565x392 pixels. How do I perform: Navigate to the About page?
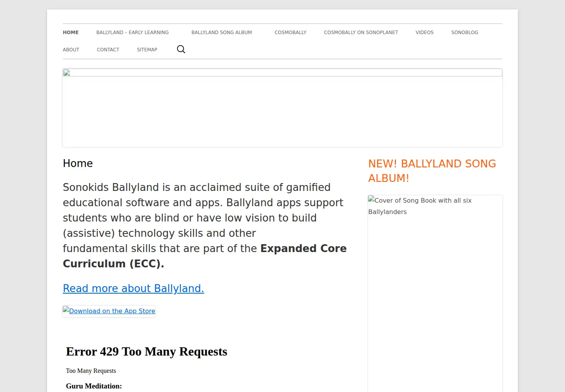click(x=71, y=50)
